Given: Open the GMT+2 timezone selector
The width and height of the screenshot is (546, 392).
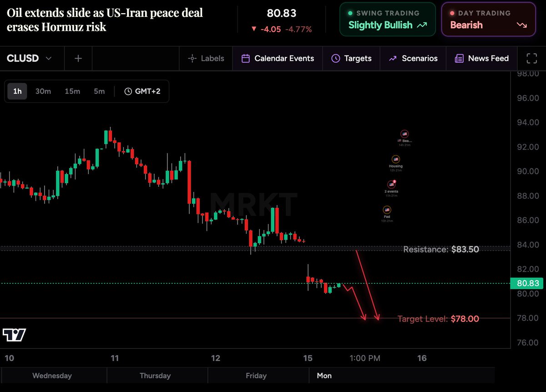Looking at the screenshot, I should coord(142,91).
